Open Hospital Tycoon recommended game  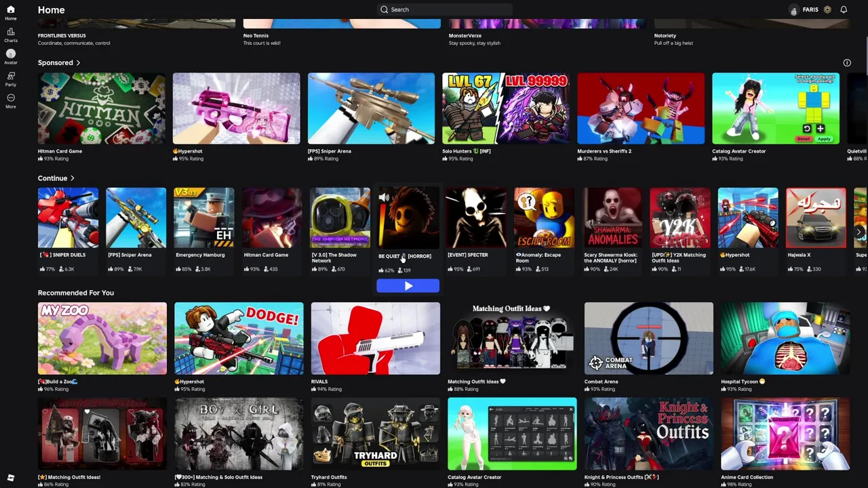(x=785, y=338)
